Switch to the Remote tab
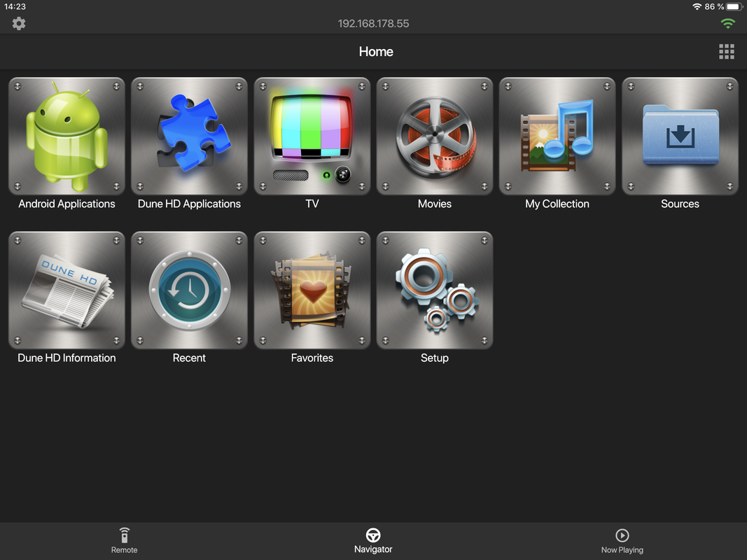This screenshot has height=560, width=747. [125, 541]
